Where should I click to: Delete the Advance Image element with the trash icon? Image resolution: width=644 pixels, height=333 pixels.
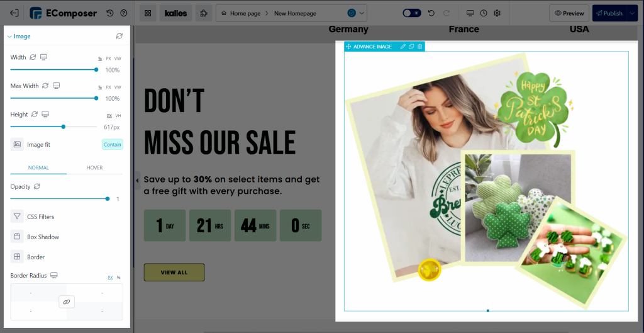tap(419, 47)
